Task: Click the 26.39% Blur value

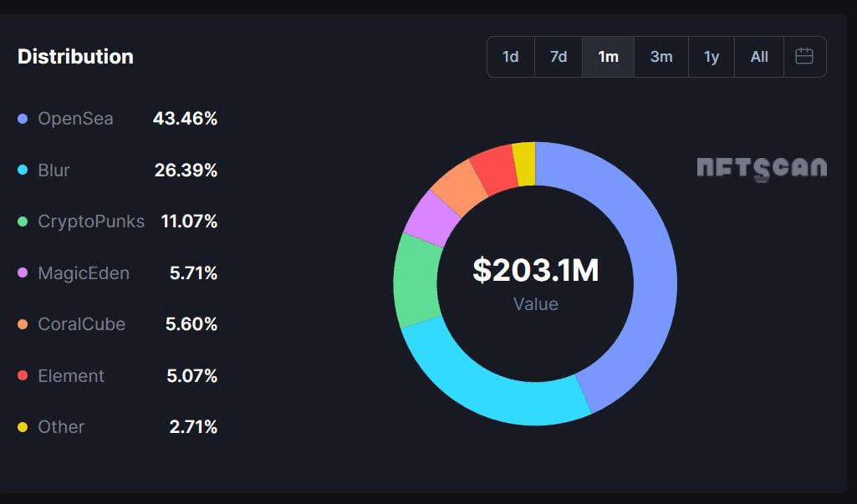Action: click(186, 170)
